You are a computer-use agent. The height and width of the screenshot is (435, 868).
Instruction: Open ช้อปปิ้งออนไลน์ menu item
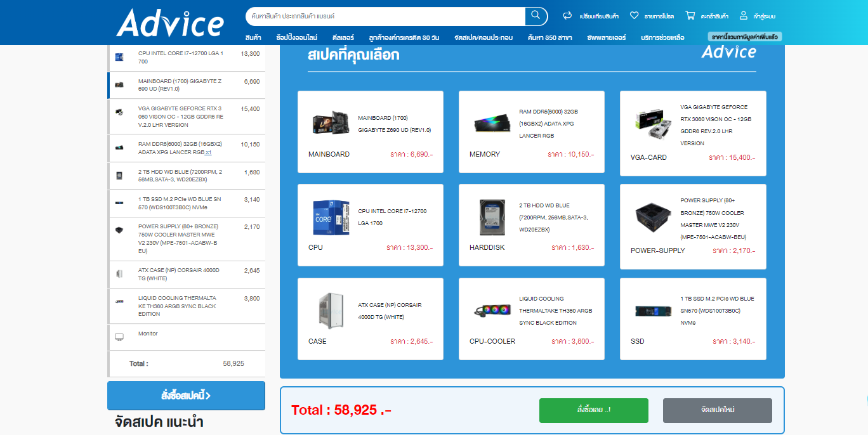(x=297, y=37)
